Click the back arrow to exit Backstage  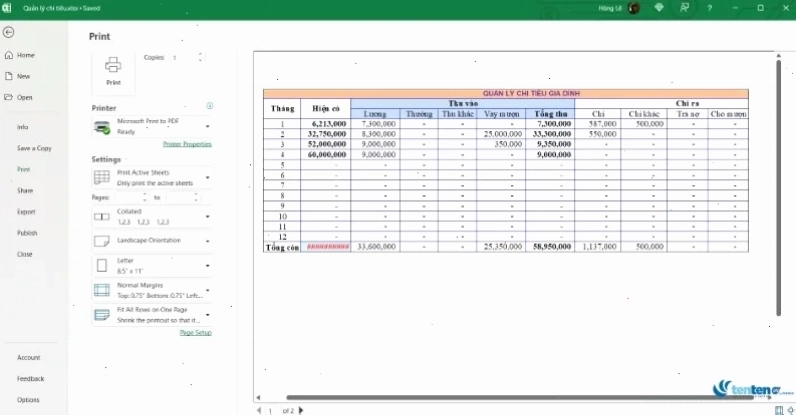pyautogui.click(x=8, y=33)
